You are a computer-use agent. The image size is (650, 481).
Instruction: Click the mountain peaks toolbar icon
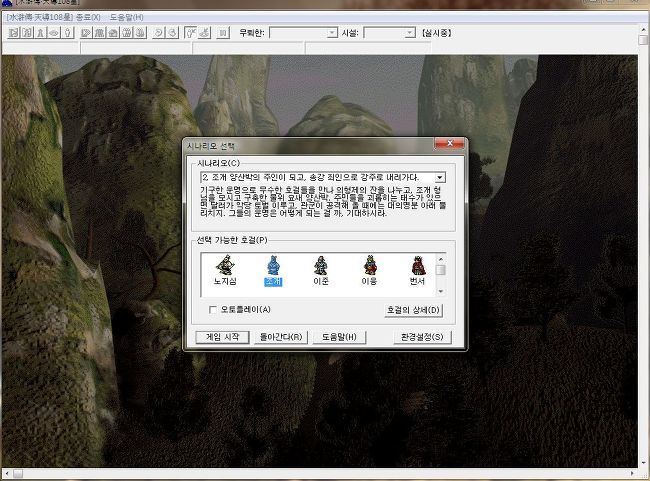(x=99, y=33)
